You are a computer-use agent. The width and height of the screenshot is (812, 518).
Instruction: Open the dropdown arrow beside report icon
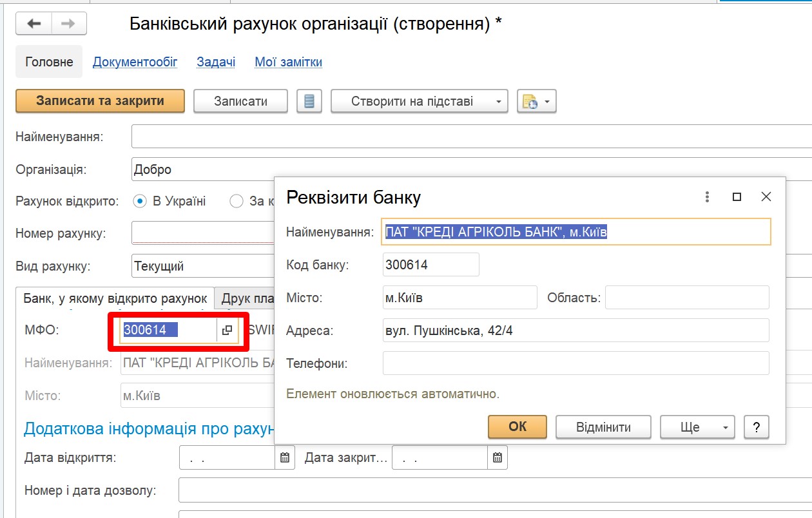548,102
